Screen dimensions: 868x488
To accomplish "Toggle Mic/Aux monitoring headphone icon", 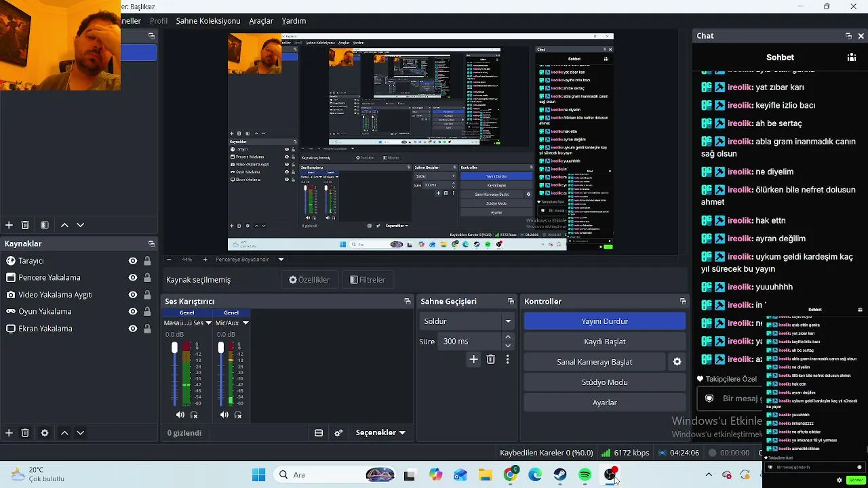I will (x=238, y=415).
